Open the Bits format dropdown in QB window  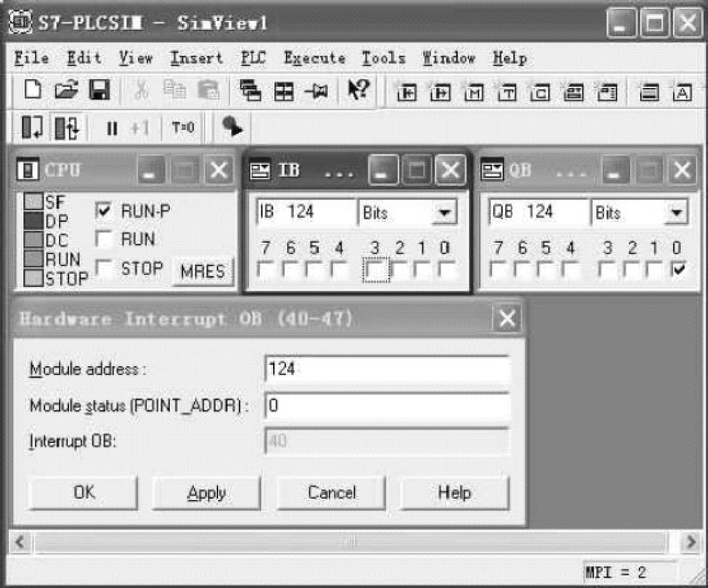click(676, 212)
